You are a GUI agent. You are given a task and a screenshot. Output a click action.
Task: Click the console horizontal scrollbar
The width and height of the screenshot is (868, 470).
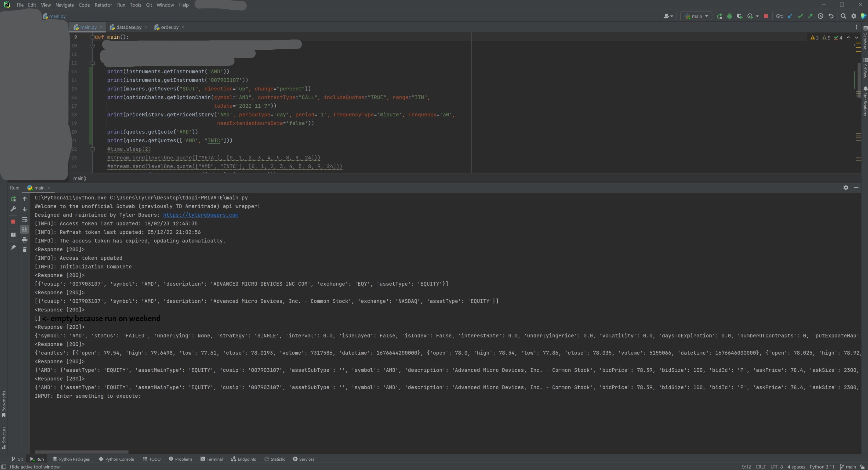[x=82, y=452]
